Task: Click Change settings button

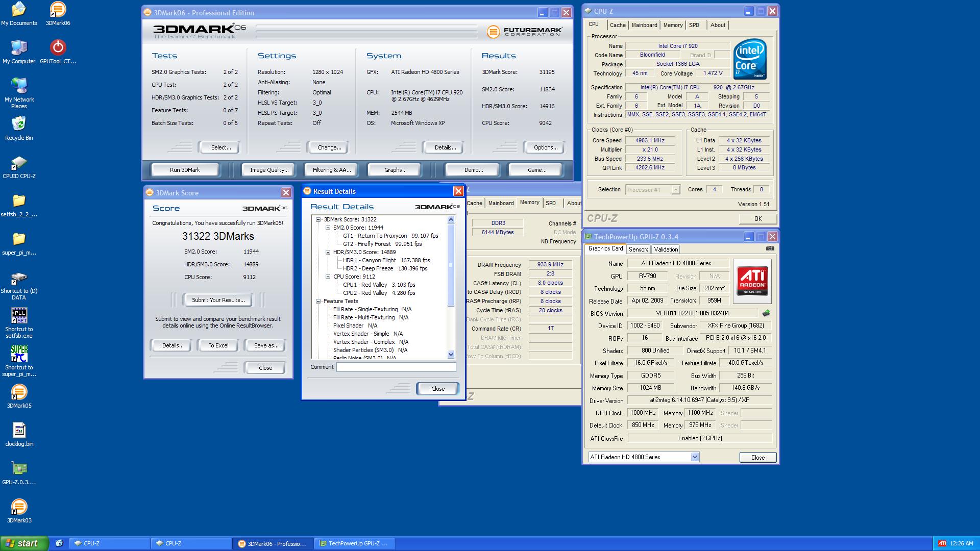Action: (x=329, y=147)
